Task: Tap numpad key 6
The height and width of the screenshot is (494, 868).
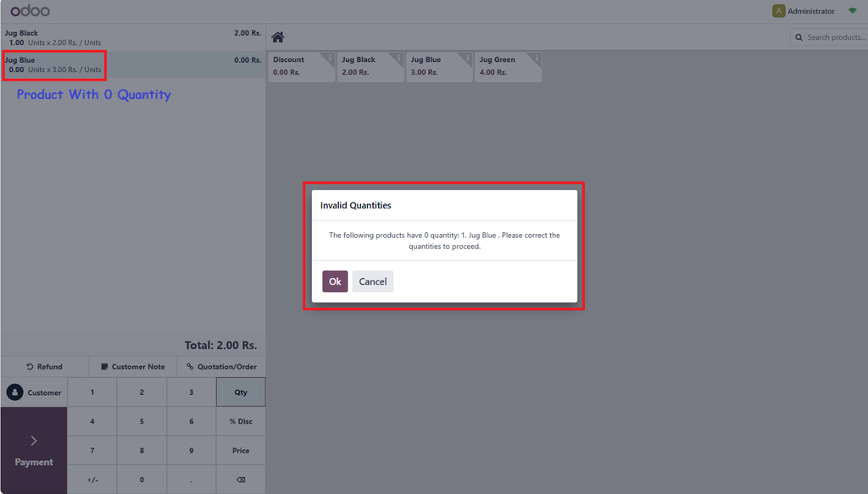Action: [191, 421]
